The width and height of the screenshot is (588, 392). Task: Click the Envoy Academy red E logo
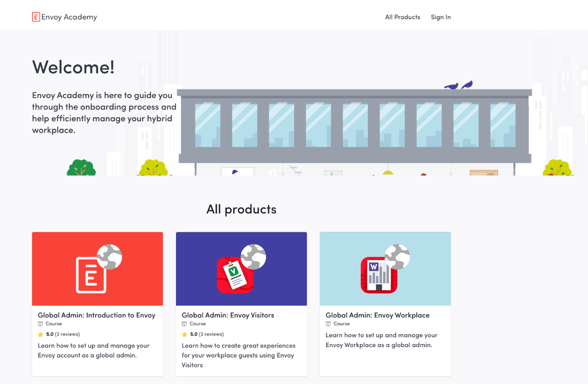point(36,17)
